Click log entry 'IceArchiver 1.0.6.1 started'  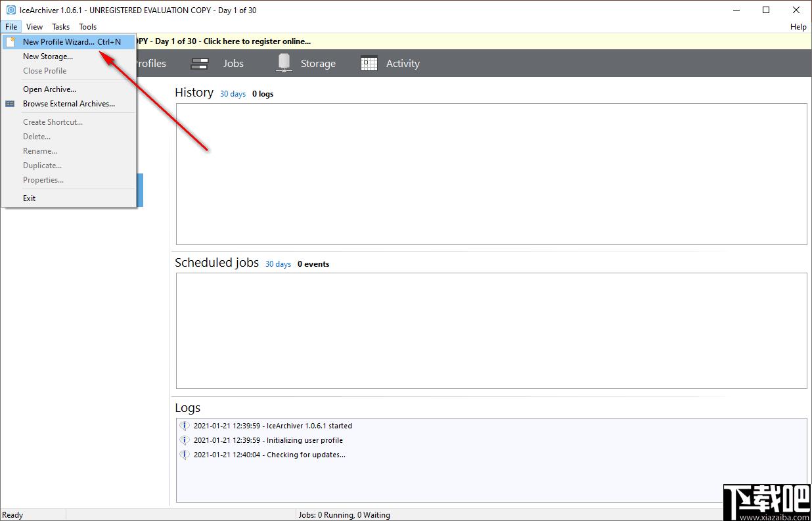pos(273,426)
